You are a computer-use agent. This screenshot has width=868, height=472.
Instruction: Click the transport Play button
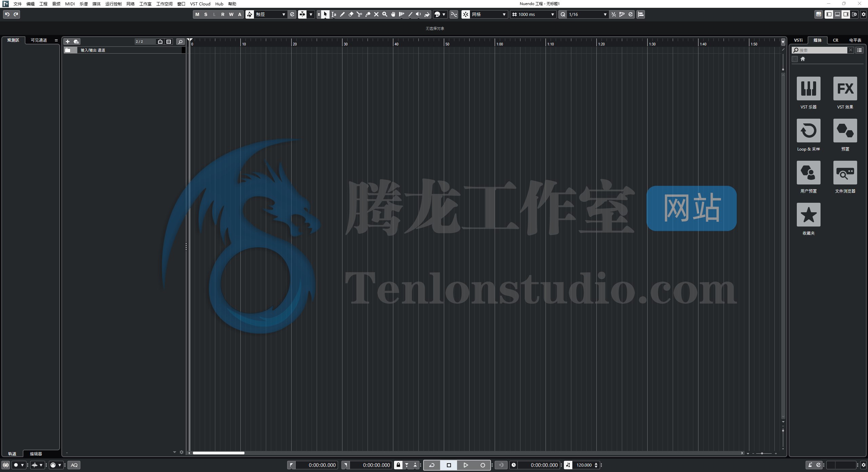[x=466, y=465]
